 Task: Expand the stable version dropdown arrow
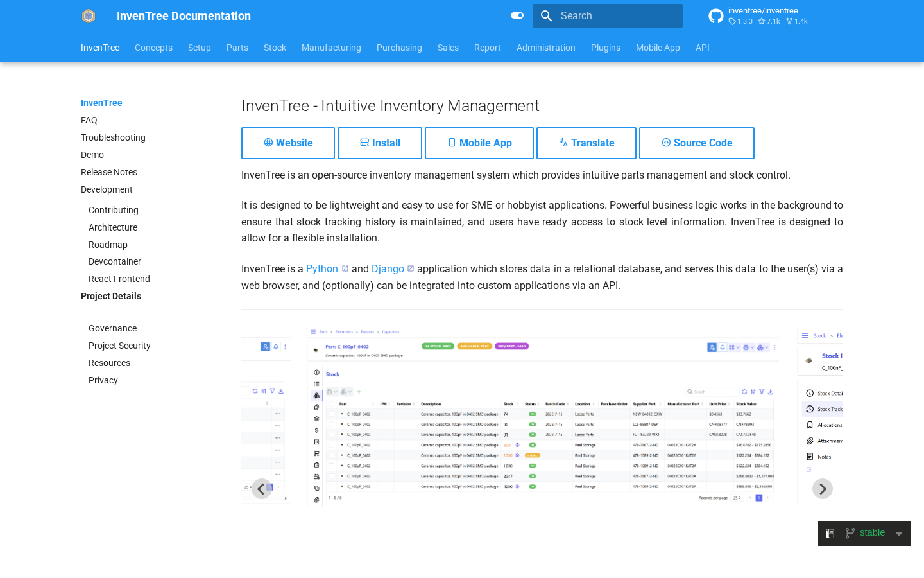click(899, 534)
